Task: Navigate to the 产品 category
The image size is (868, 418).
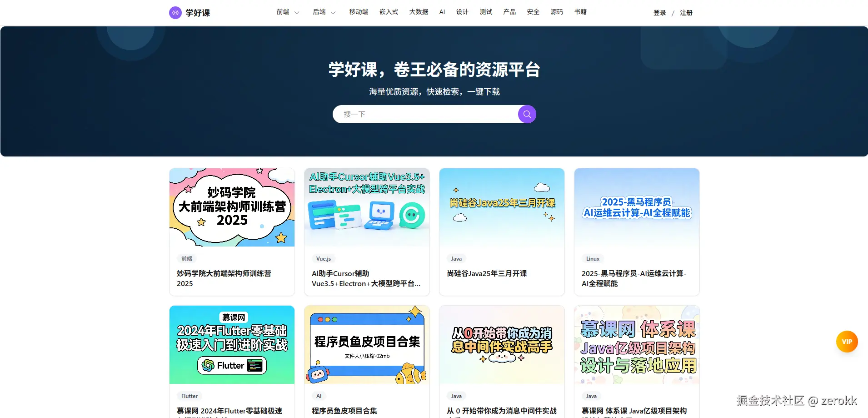Action: click(x=510, y=12)
